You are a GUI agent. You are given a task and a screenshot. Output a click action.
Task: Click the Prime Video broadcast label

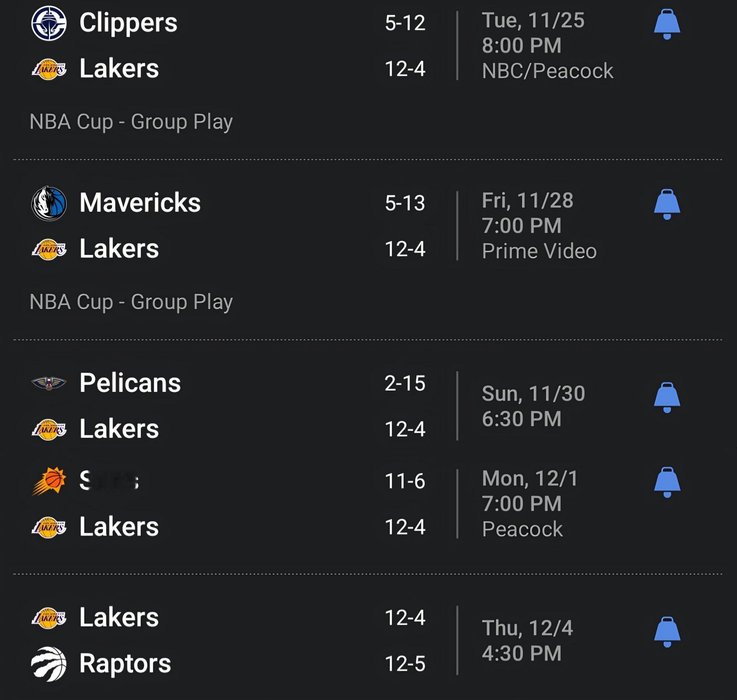click(539, 251)
